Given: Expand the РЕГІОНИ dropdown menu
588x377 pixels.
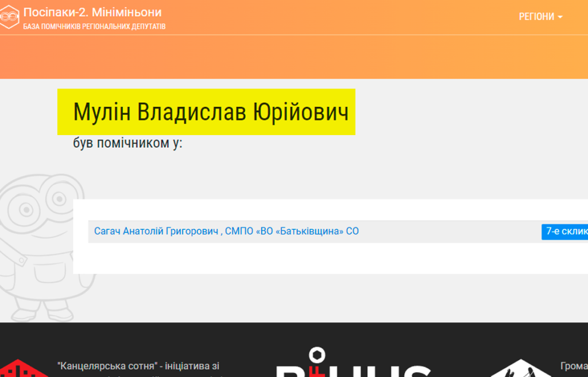Looking at the screenshot, I should click(x=540, y=17).
